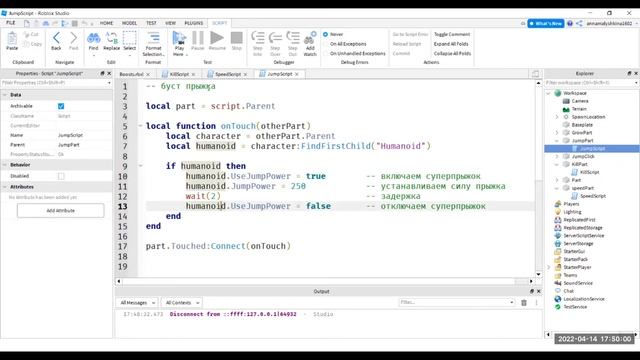640x360 pixels.
Task: Click the Copy tool
Action: [32, 44]
